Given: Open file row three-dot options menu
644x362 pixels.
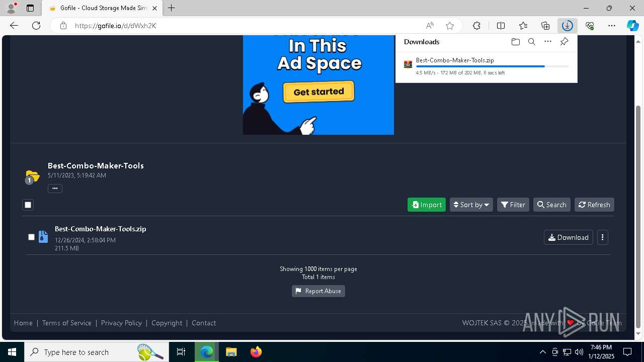Looking at the screenshot, I should tap(602, 237).
